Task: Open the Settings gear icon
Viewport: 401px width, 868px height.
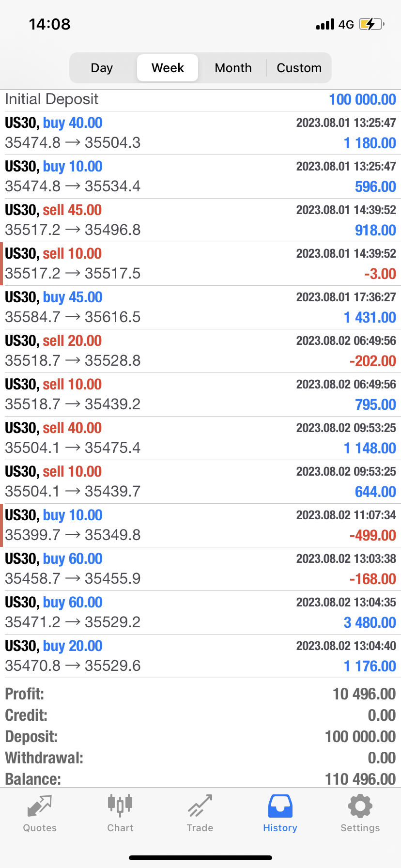Action: coord(360,806)
